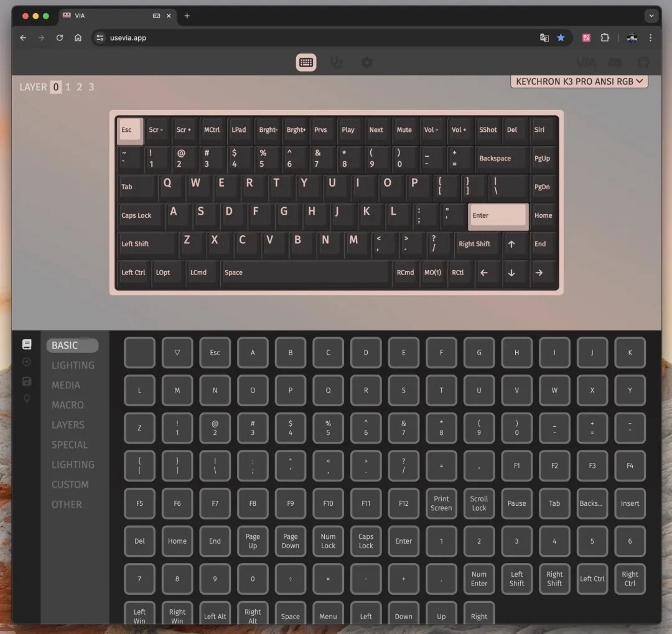Screen dimensions: 672x634
Task: Open the Settings gear icon in VIA
Action: point(367,63)
